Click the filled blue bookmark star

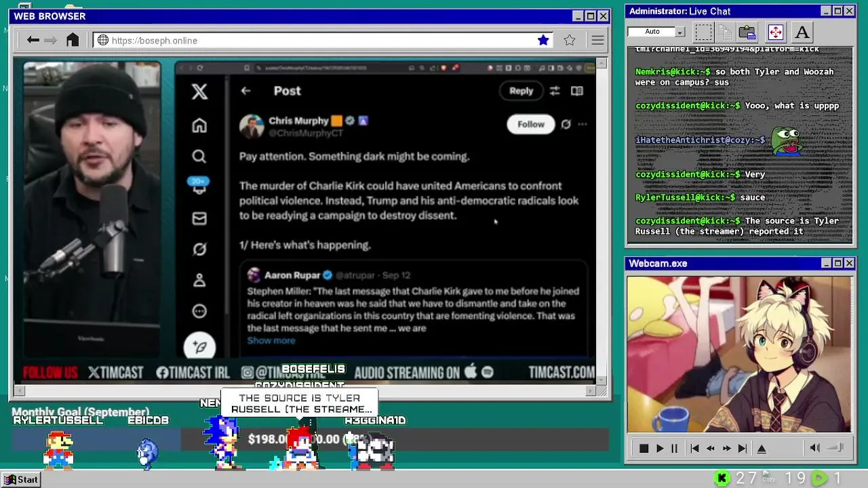(x=543, y=41)
